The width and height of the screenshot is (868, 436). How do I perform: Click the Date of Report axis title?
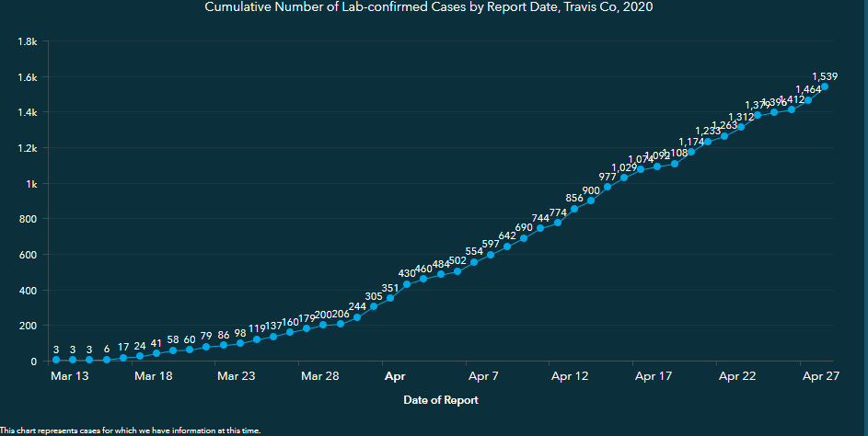[440, 400]
